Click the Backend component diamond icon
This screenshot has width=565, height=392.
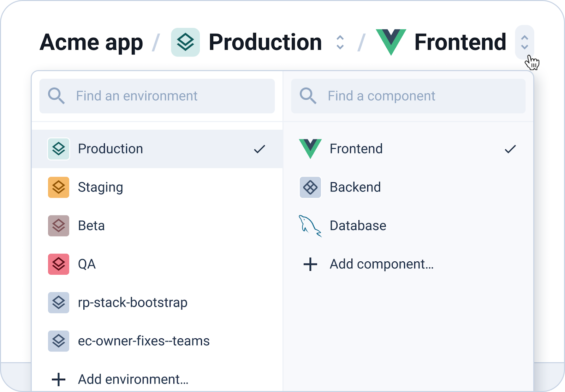click(310, 187)
